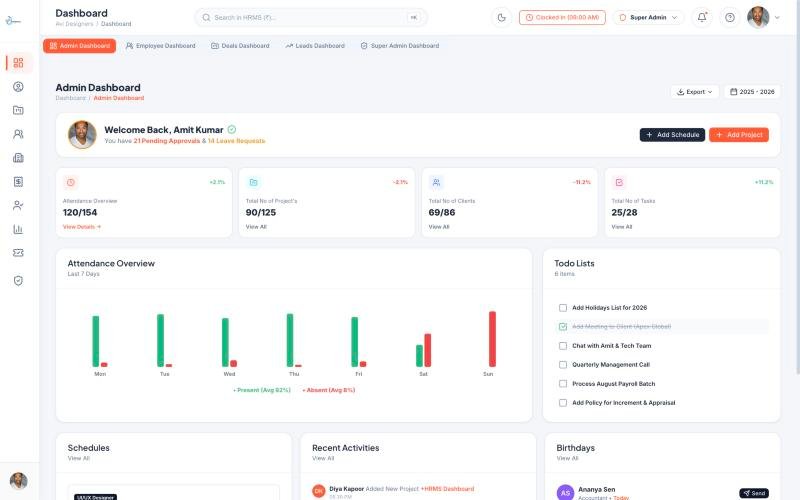Click View All under Birthdays
Viewport: 800px width, 500px height.
pyautogui.click(x=567, y=458)
